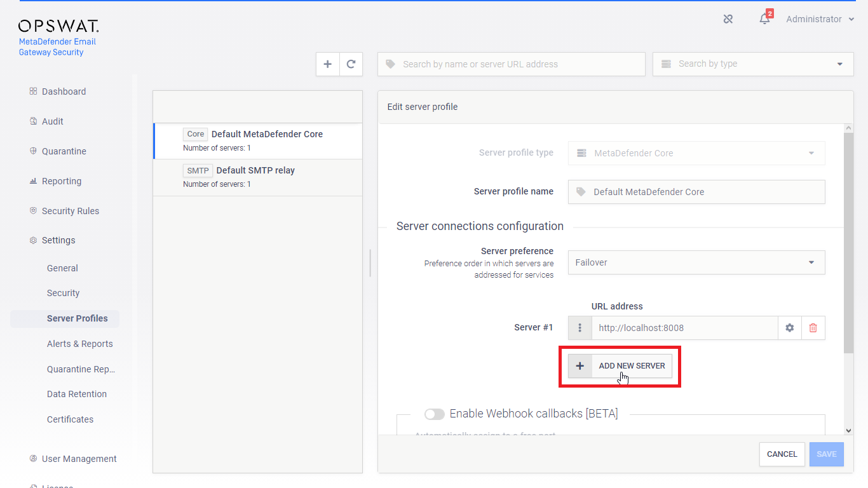
Task: Click the ADD NEW SERVER button
Action: point(620,366)
